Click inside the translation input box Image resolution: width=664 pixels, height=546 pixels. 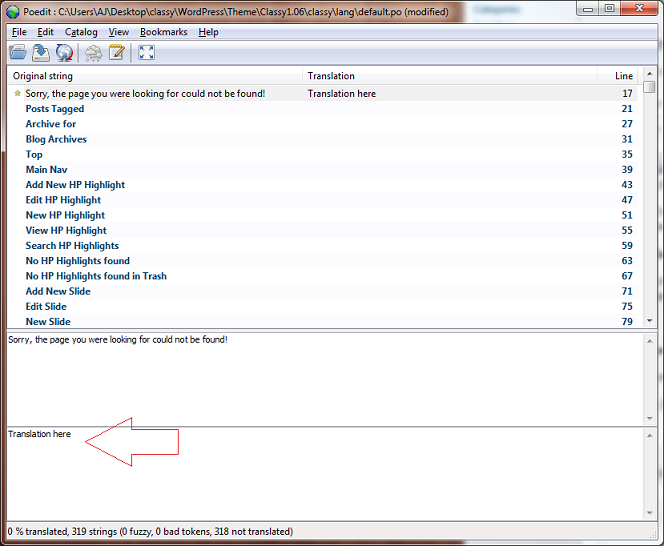point(325,474)
